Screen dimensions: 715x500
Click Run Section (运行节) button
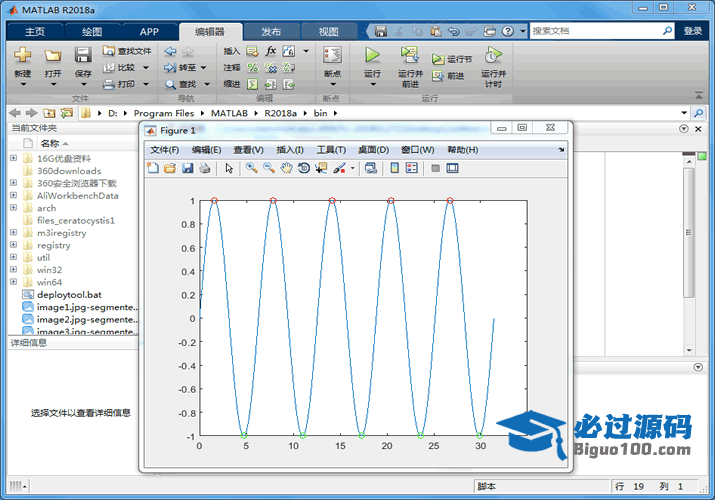[452, 59]
